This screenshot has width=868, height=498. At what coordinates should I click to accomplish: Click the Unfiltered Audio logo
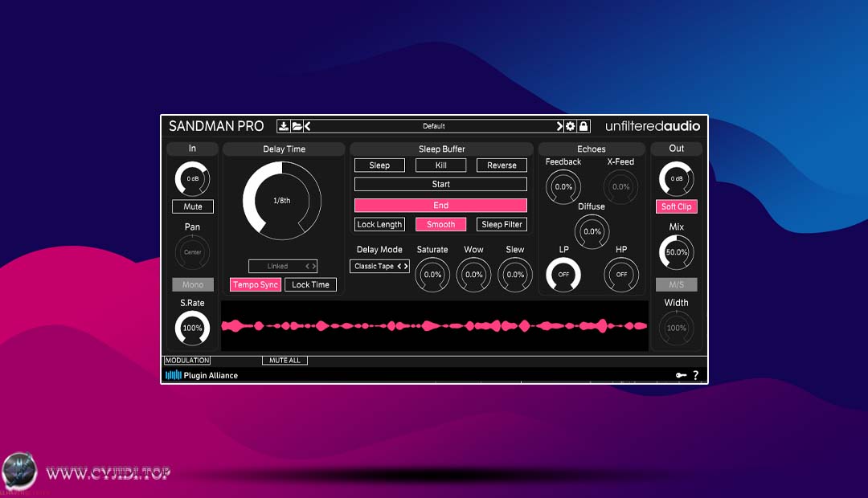coord(652,126)
